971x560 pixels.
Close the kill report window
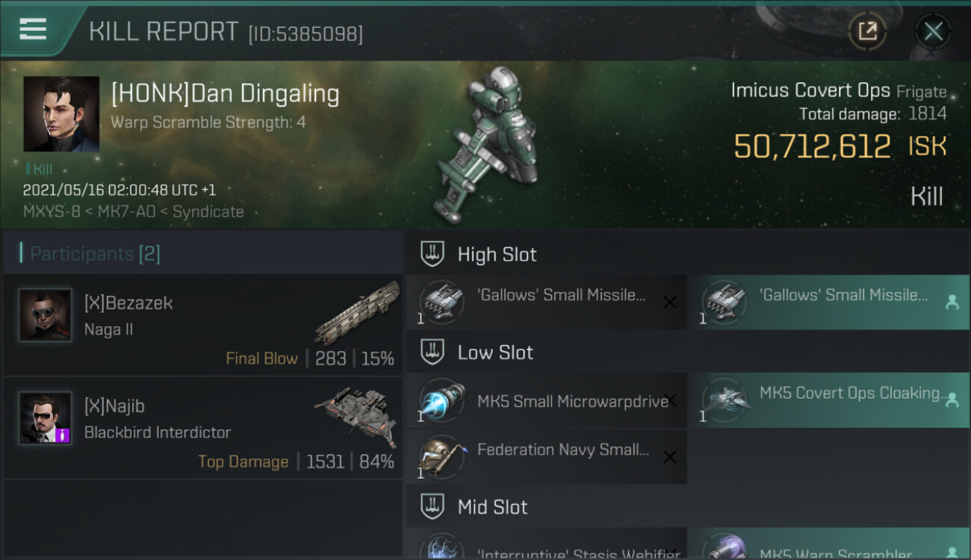[933, 31]
